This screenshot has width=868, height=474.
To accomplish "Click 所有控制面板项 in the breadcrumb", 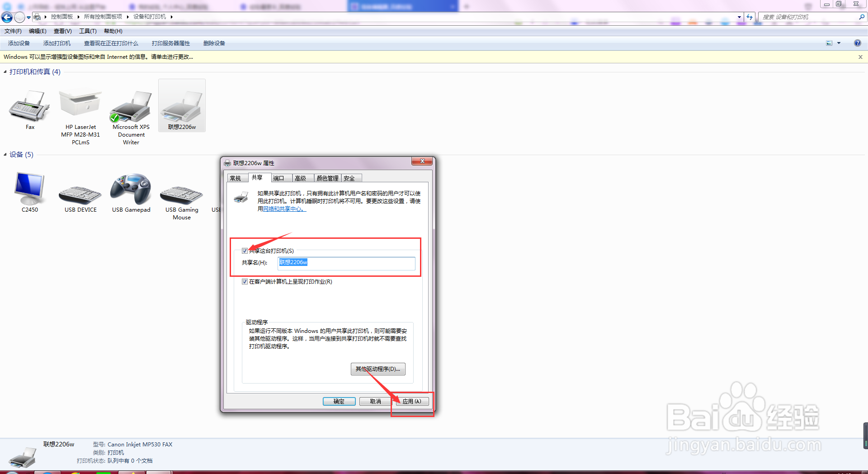I will point(103,17).
